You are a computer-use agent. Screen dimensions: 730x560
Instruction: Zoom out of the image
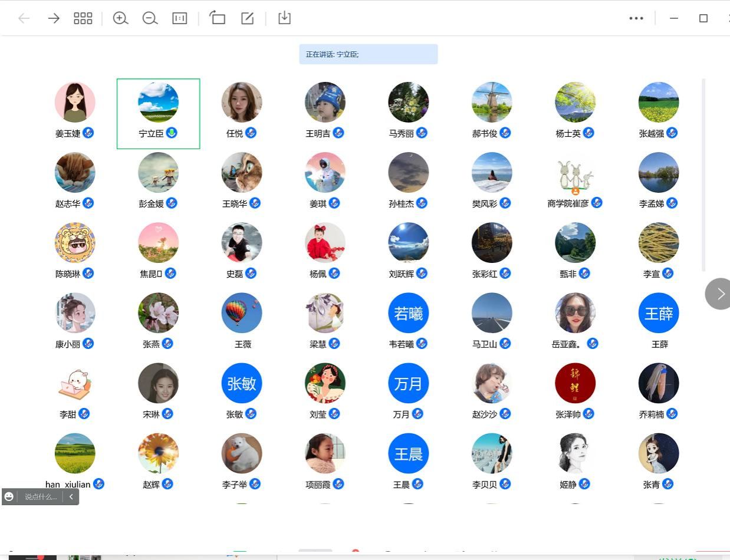pyautogui.click(x=150, y=18)
